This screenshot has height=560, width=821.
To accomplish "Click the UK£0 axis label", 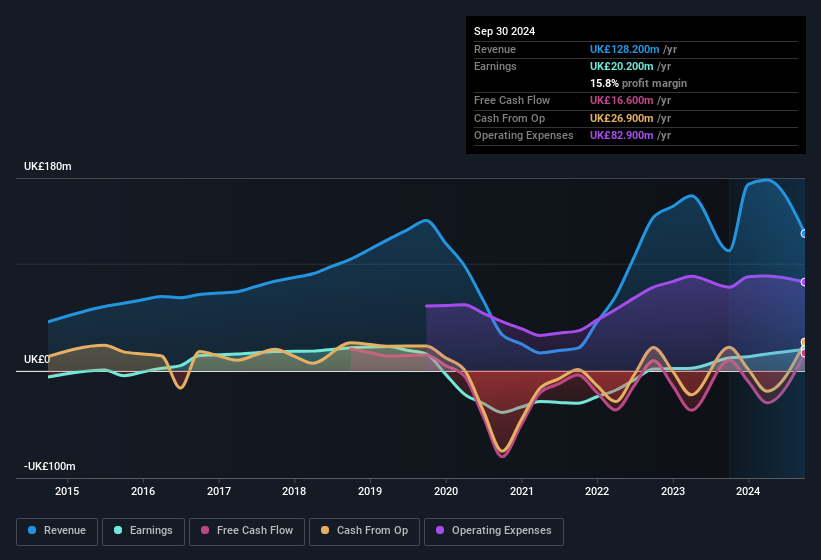I will (x=37, y=360).
